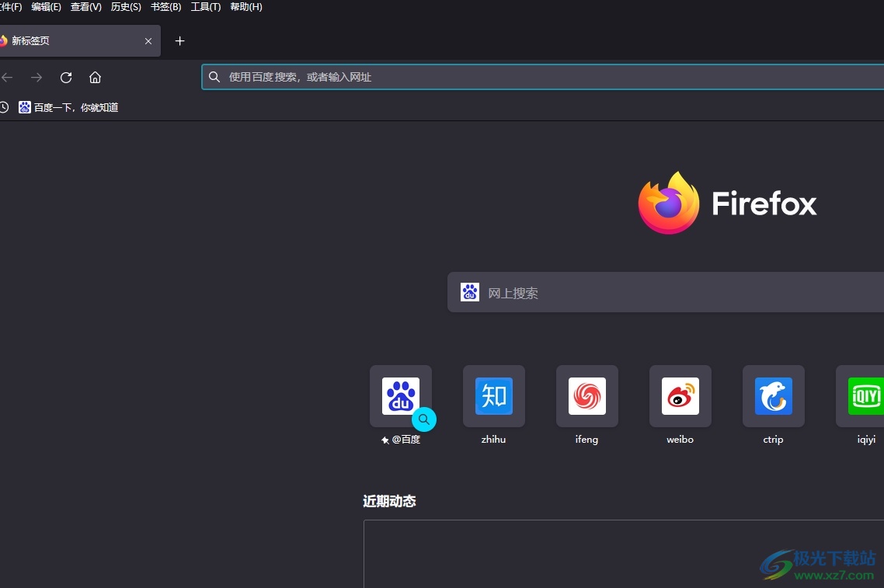Image resolution: width=884 pixels, height=588 pixels.
Task: Click the Firefox logo
Action: tap(669, 203)
